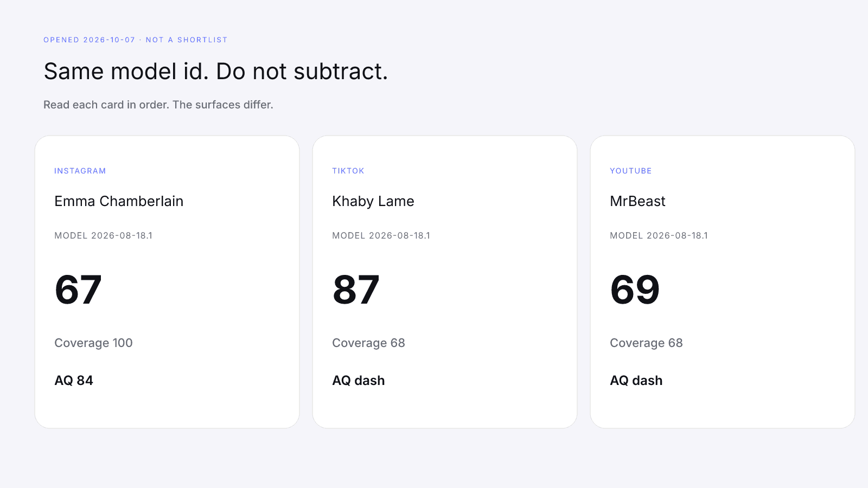Click Coverage 68 on Khaby Lame card
The image size is (868, 488).
click(x=368, y=343)
